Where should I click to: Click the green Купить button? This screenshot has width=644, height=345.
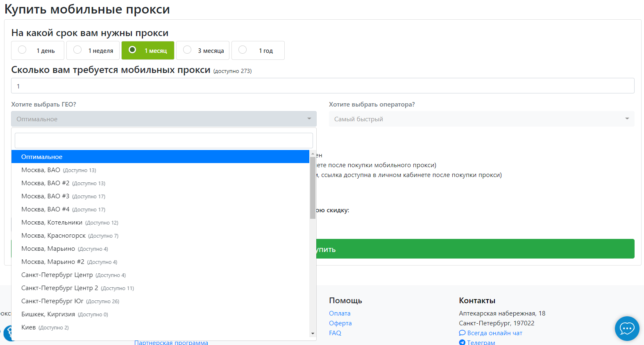click(475, 249)
